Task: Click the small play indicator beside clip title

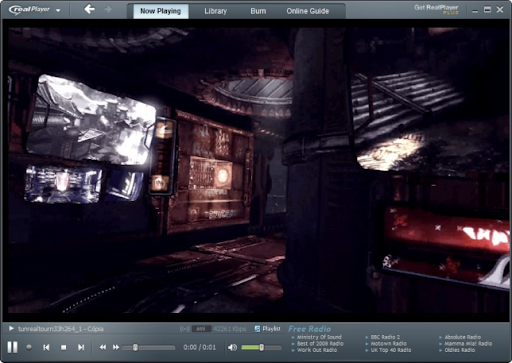Action: click(x=11, y=328)
